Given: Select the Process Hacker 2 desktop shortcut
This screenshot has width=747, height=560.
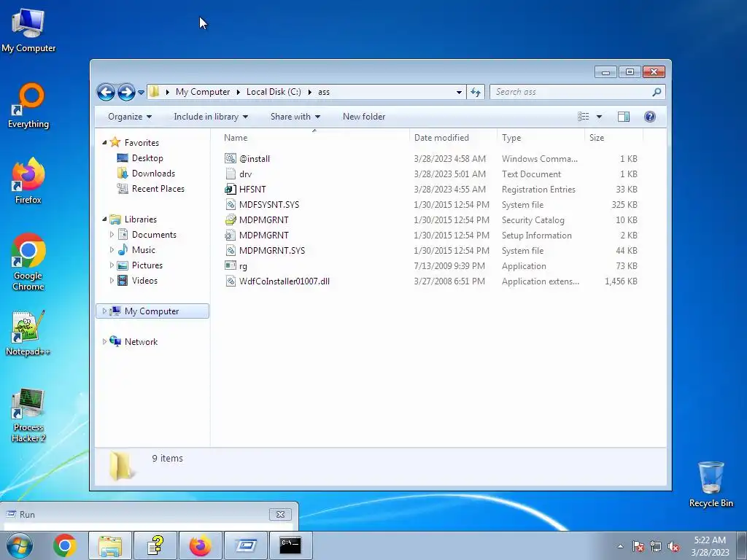Looking at the screenshot, I should point(28,415).
